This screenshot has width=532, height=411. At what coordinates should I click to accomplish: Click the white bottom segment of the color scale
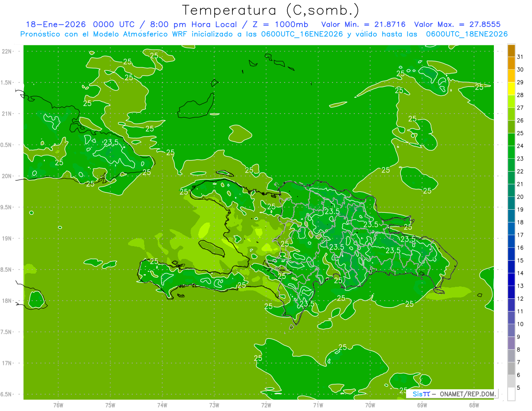(511, 394)
